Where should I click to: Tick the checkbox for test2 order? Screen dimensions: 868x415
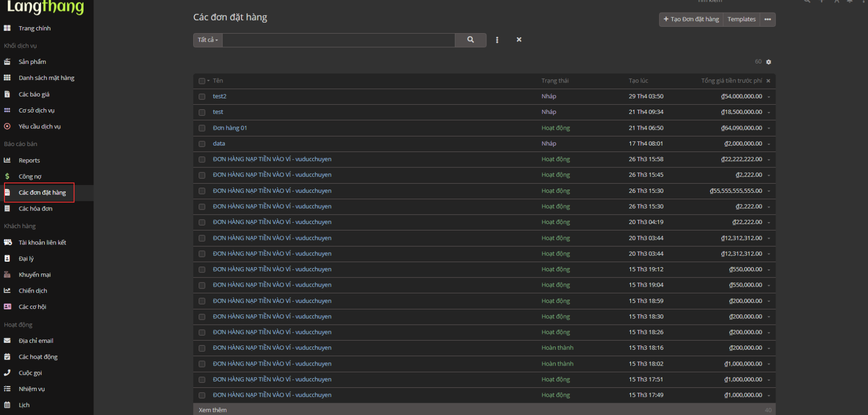[x=202, y=97]
